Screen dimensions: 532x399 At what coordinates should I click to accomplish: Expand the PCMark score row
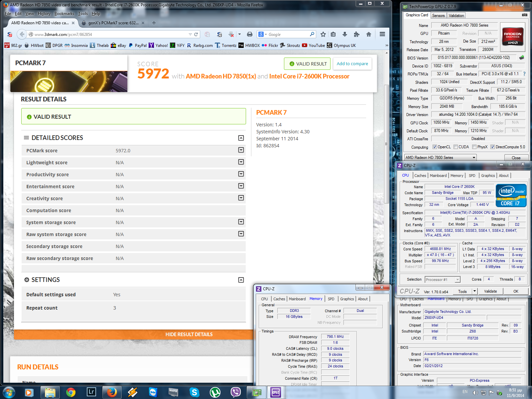pos(241,150)
